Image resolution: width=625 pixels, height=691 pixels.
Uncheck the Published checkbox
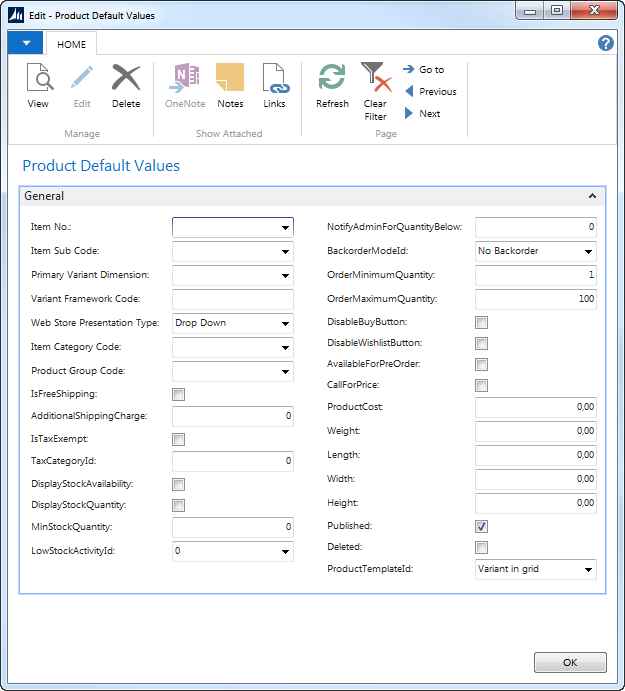click(481, 526)
